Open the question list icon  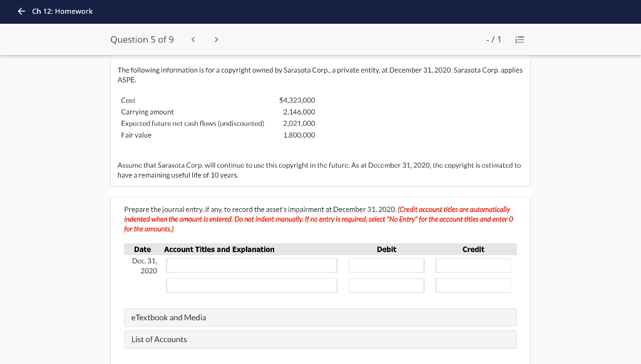(520, 39)
